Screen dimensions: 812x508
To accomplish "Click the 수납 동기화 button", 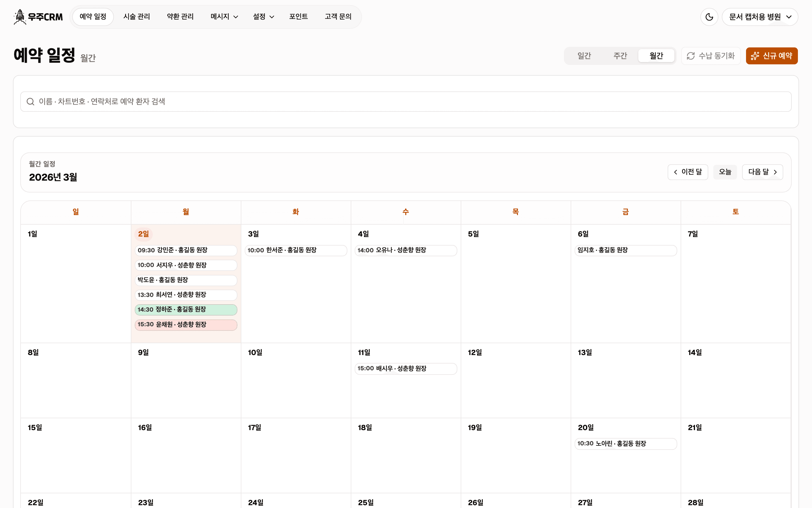I will [x=711, y=56].
